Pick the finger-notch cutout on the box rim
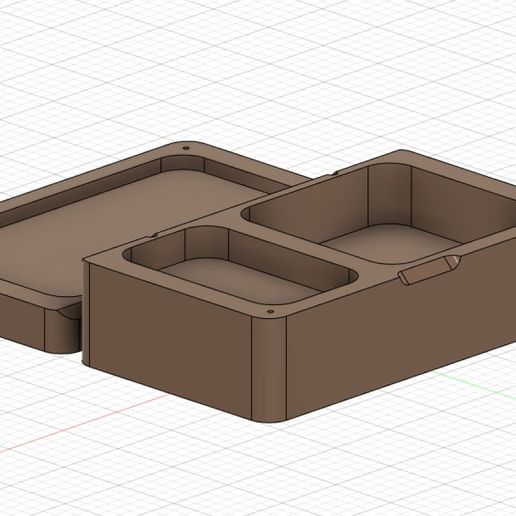The image size is (516, 516). 429,269
